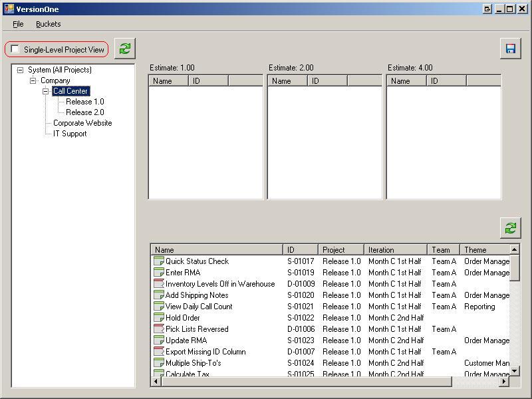This screenshot has height=399, width=532.
Task: Click the story icon beside Add Shipping Notes
Action: tap(159, 295)
